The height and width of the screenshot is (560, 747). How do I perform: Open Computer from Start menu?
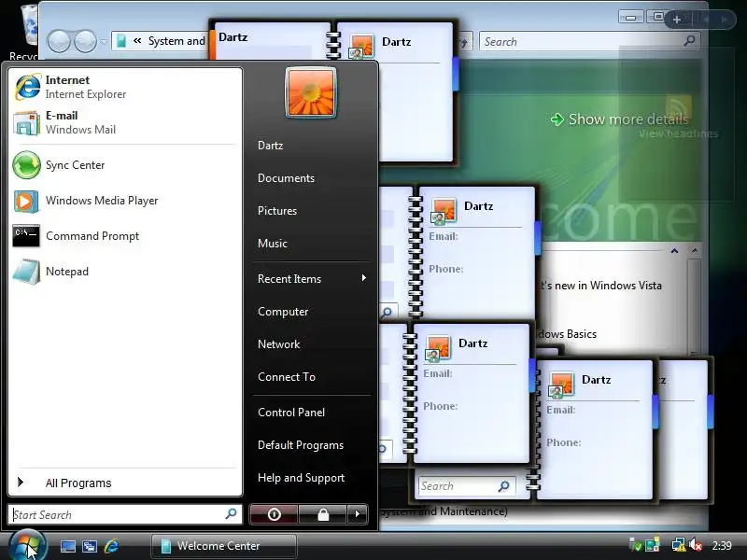(283, 312)
